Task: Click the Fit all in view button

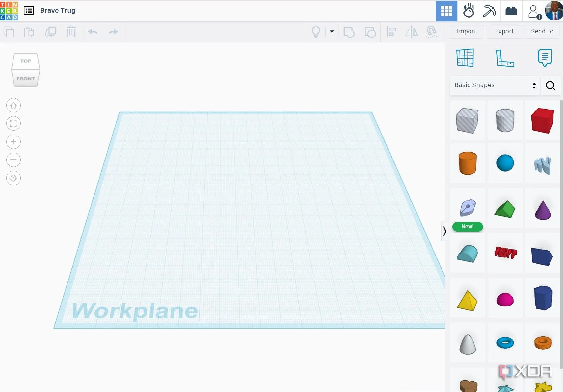Action: click(13, 124)
